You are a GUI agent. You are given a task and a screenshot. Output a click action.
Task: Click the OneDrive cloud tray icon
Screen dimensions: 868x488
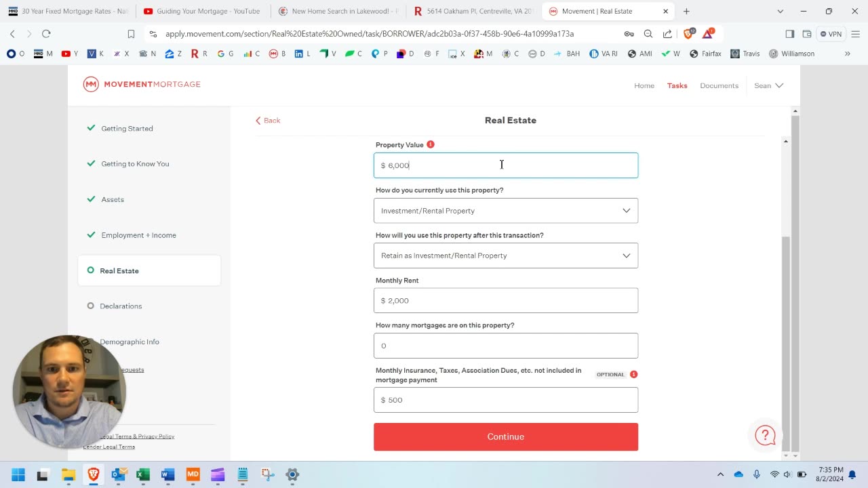[x=738, y=474]
